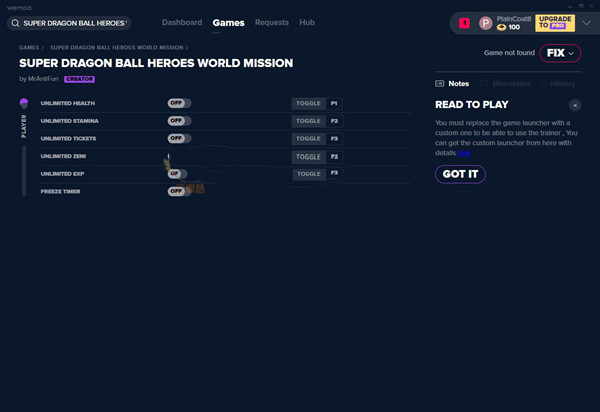
Task: Switch to the Requests tab
Action: 272,22
